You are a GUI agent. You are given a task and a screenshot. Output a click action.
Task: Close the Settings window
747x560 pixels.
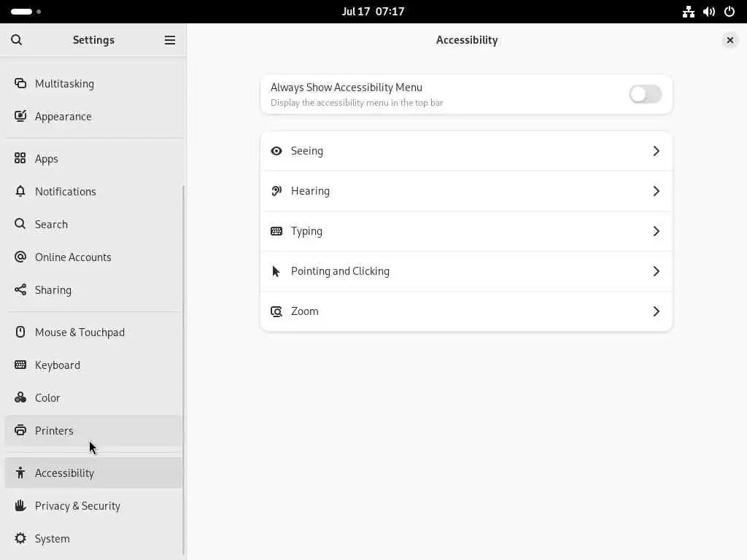click(x=729, y=40)
